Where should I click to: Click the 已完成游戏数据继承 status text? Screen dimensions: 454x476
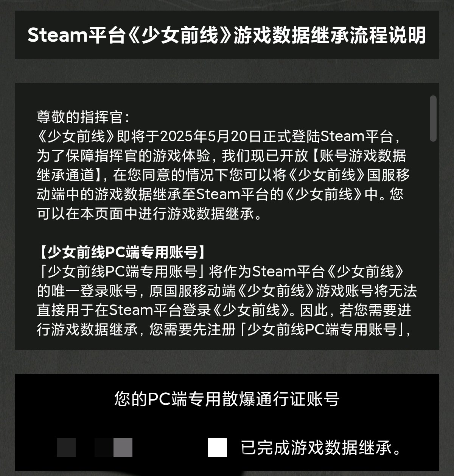(321, 448)
